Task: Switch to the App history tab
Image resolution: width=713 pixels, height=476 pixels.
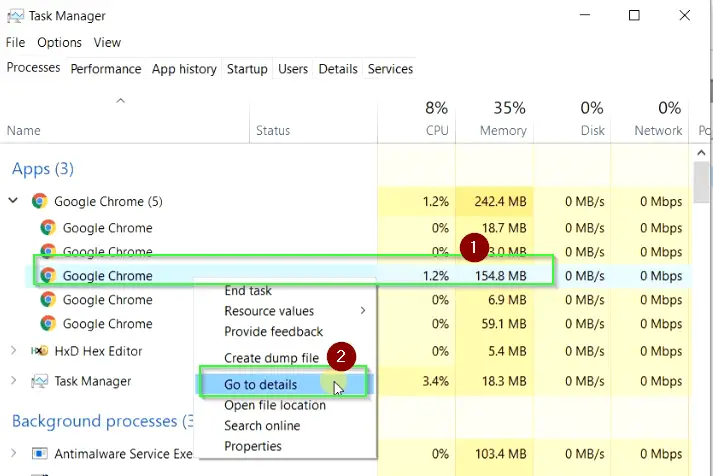Action: click(184, 69)
